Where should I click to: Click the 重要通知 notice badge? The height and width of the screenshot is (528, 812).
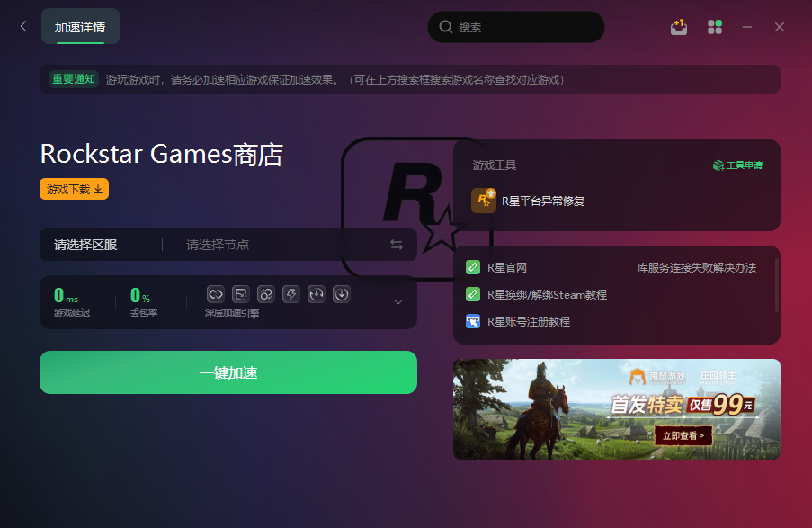click(x=74, y=79)
